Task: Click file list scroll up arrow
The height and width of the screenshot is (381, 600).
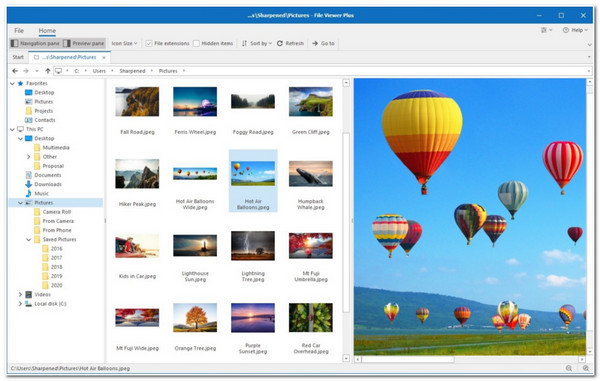Action: pos(346,83)
